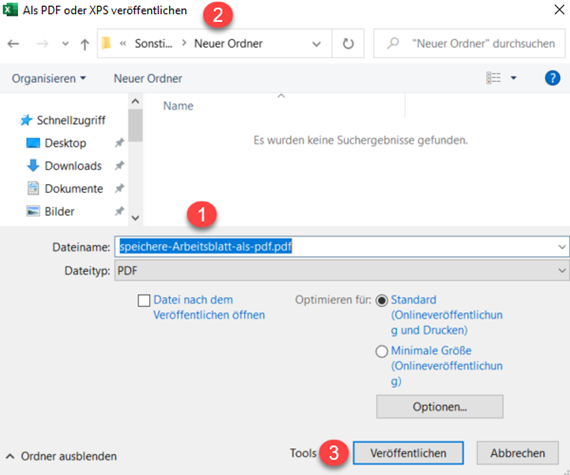Open the Downloads folder shortcut

point(73,166)
